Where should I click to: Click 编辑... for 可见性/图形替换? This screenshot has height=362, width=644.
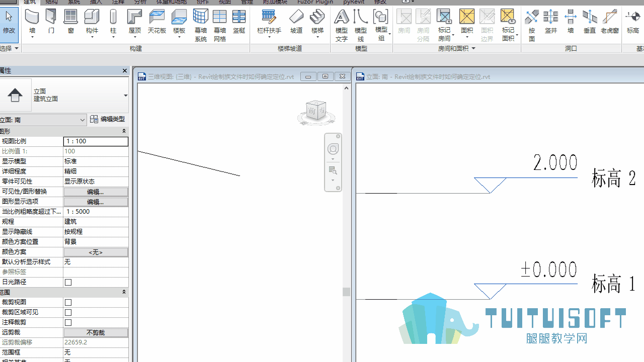coord(96,192)
